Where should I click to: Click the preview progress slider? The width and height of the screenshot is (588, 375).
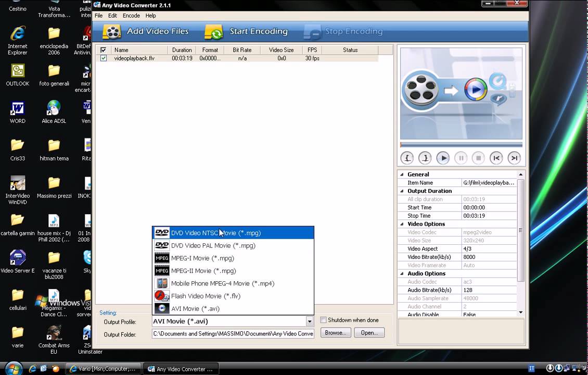point(461,145)
